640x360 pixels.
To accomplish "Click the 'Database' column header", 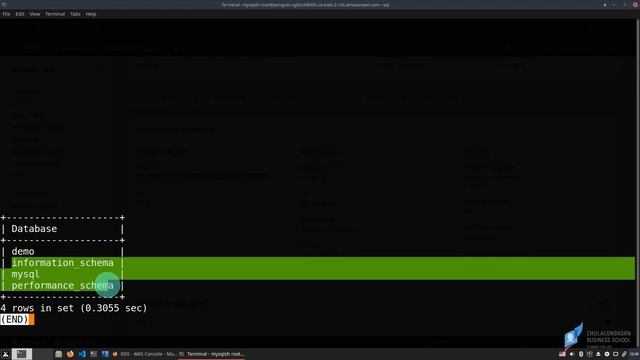I will coord(34,229).
